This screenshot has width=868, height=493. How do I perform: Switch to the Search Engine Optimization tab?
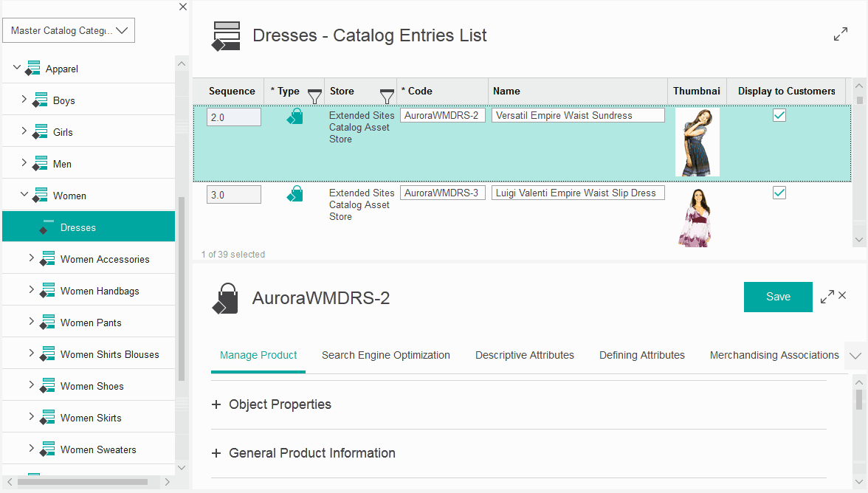click(386, 355)
